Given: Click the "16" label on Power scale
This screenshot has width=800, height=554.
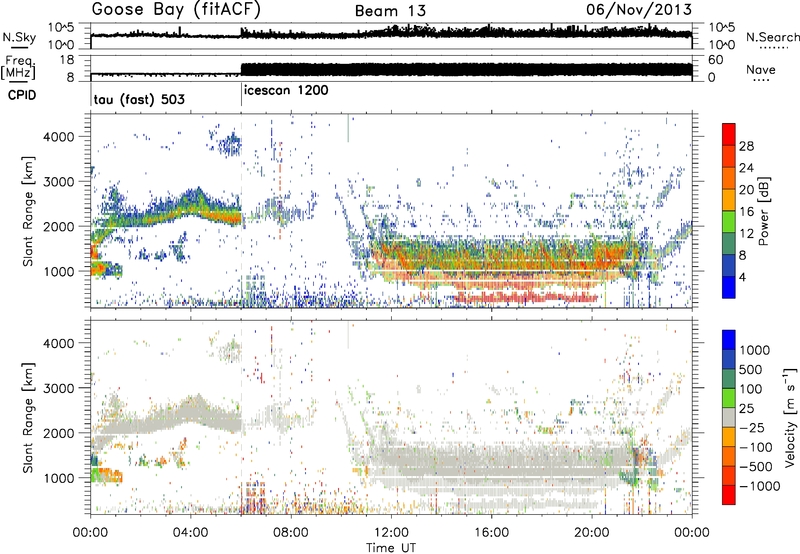Looking at the screenshot, I should coord(746,212).
